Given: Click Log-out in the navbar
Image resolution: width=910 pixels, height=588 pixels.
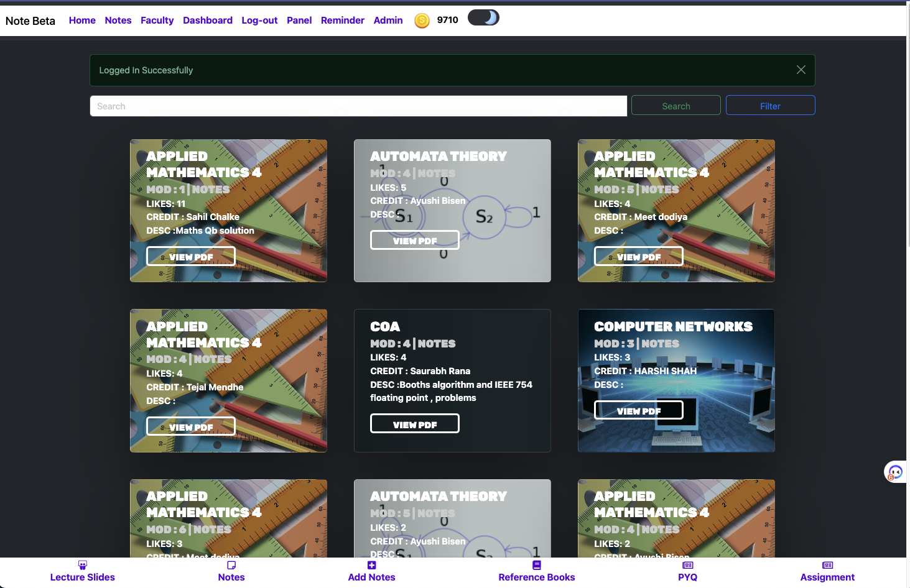Looking at the screenshot, I should (x=259, y=21).
